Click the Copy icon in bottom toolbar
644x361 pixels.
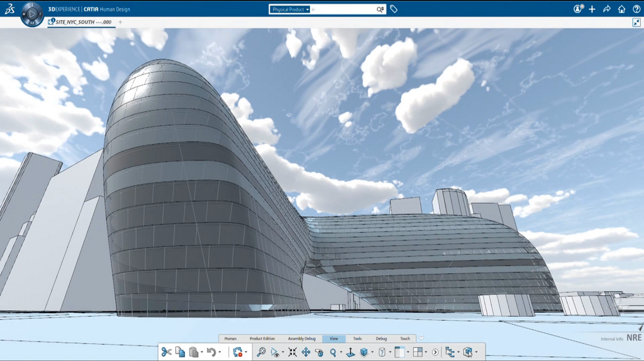(180, 352)
